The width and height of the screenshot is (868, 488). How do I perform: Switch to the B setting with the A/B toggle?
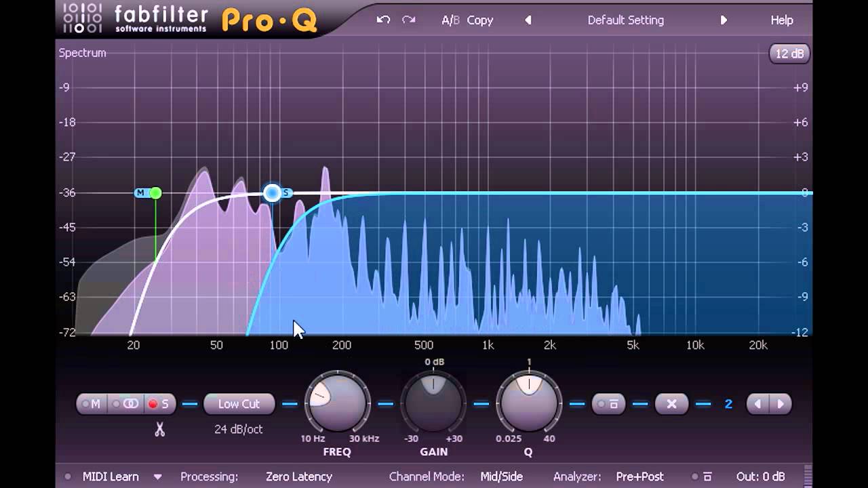pyautogui.click(x=450, y=20)
